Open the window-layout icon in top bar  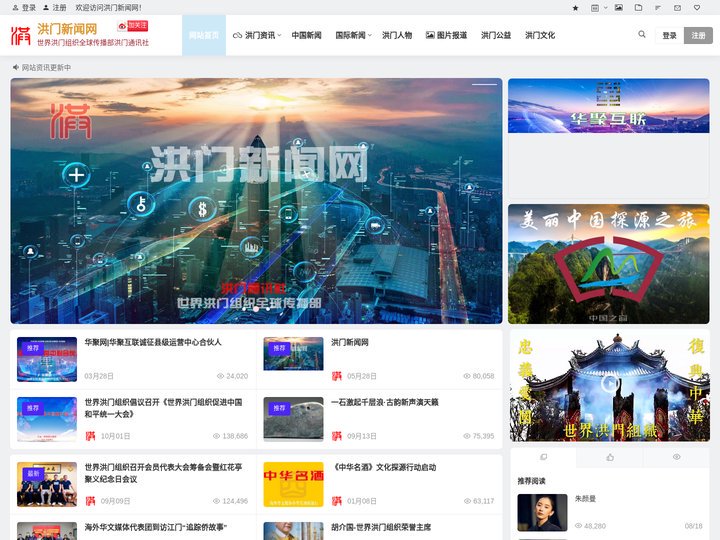coord(595,8)
